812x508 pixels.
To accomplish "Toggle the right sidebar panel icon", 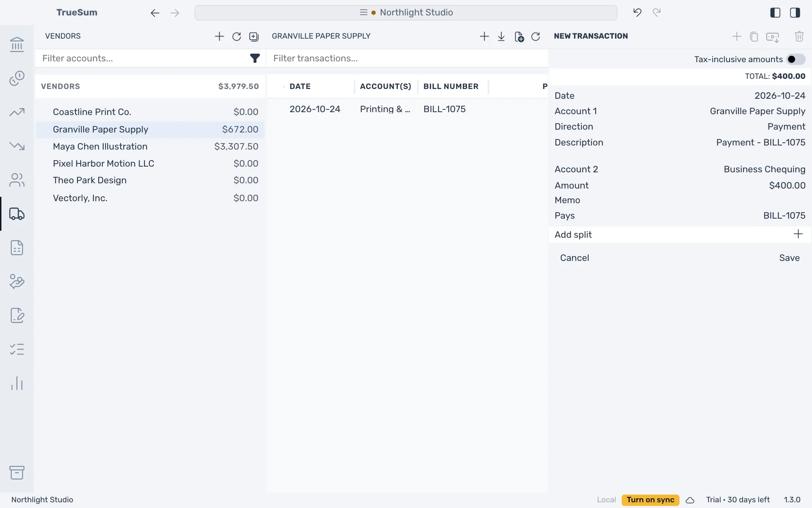I will pyautogui.click(x=795, y=13).
